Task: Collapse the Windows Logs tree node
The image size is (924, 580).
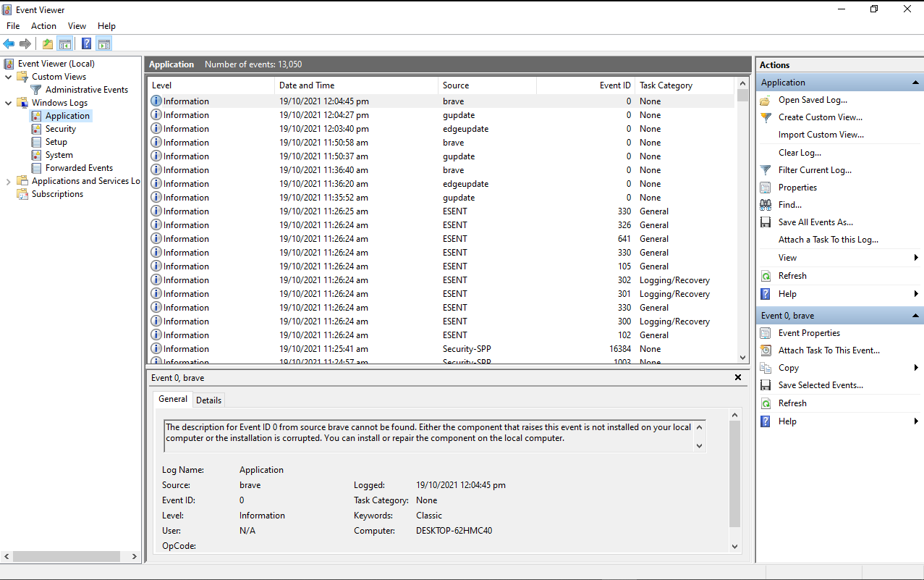Action: pyautogui.click(x=9, y=102)
